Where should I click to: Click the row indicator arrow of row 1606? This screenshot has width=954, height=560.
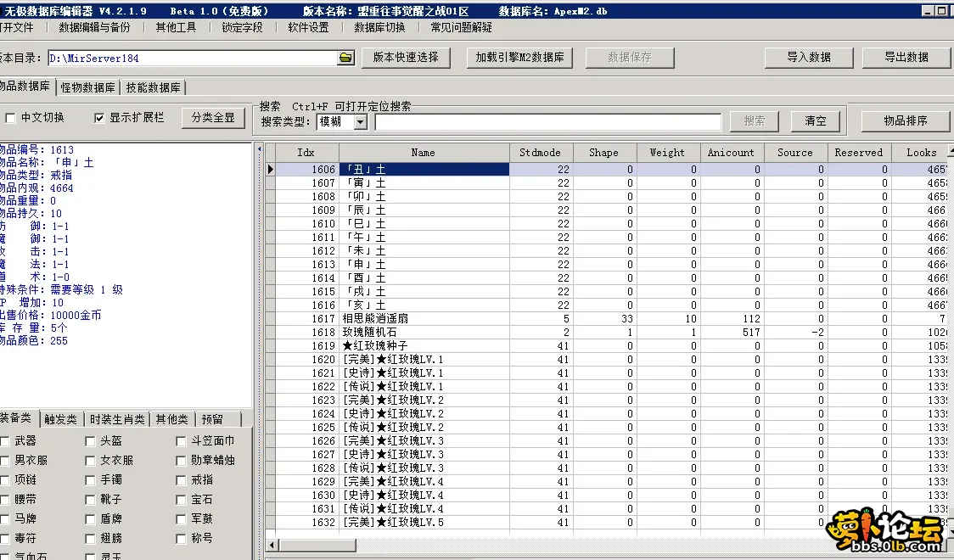click(271, 169)
